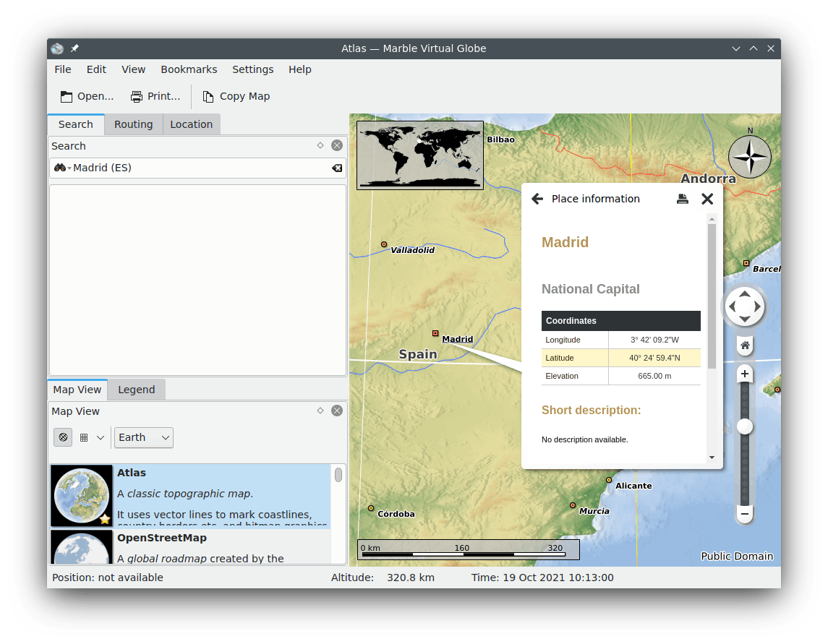Click scroll-down arrow in Place information
The width and height of the screenshot is (828, 644).
712,457
